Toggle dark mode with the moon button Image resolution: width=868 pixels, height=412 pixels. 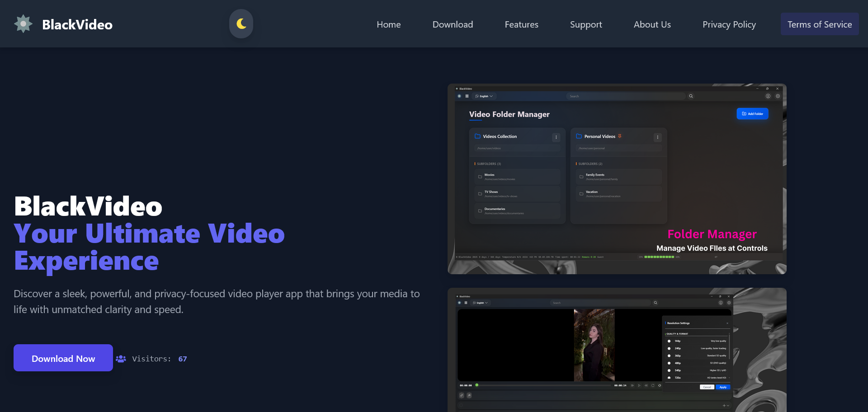pyautogui.click(x=241, y=23)
